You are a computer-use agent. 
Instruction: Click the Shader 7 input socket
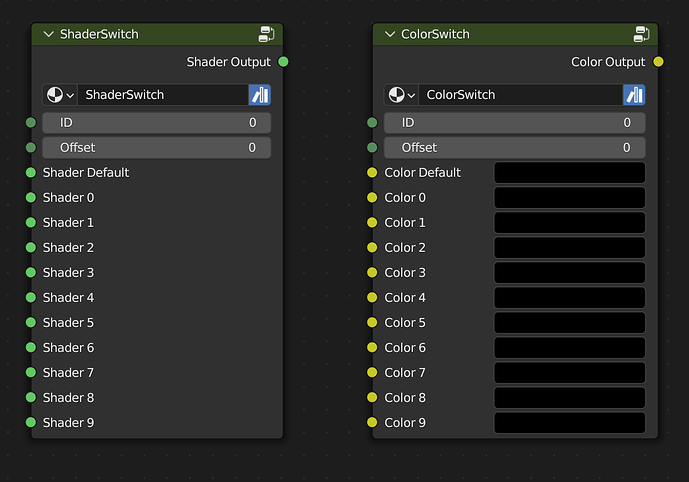coord(31,373)
